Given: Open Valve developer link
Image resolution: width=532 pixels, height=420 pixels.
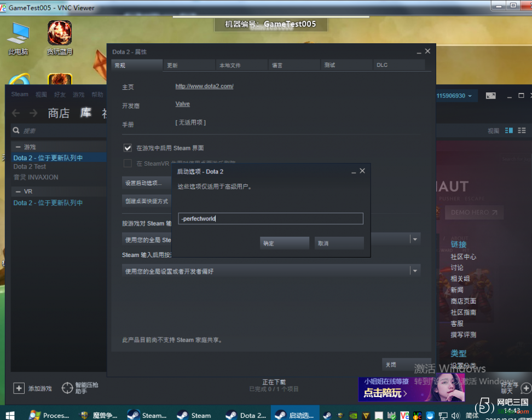Looking at the screenshot, I should pyautogui.click(x=183, y=104).
